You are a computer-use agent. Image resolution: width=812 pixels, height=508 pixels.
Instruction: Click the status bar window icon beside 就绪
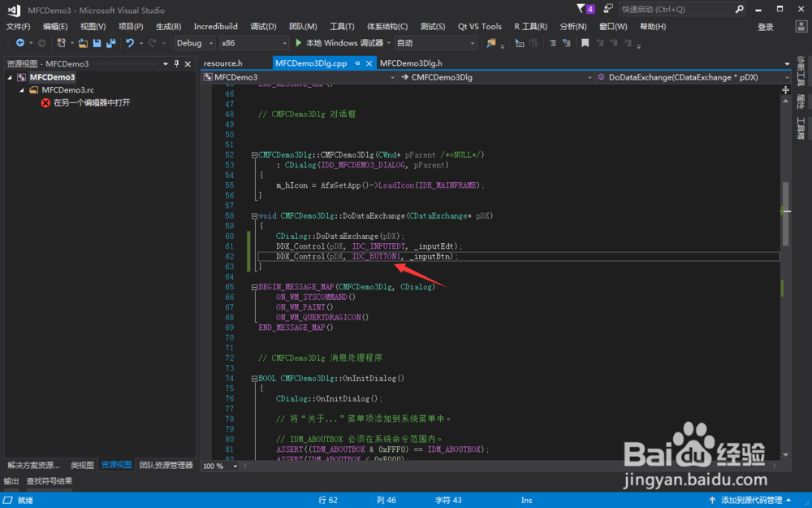coord(8,500)
